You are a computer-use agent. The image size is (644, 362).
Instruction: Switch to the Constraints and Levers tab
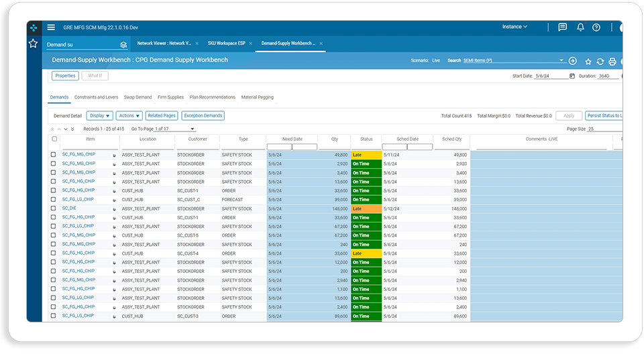[96, 97]
